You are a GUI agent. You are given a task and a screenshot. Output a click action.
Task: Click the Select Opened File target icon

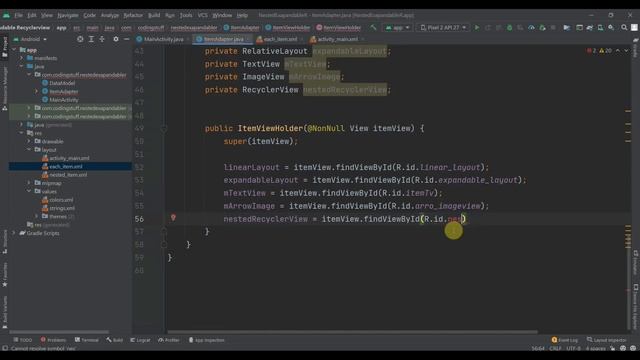(80, 39)
